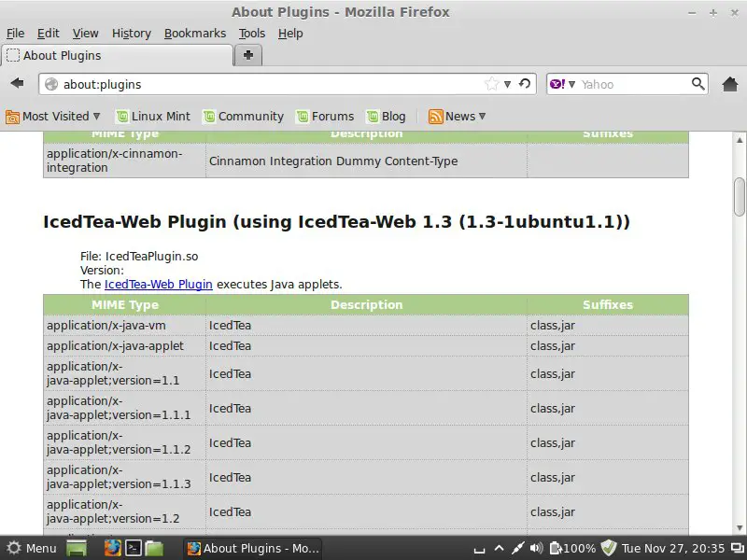Launch Firefox from the taskbar launcher

pyautogui.click(x=112, y=548)
